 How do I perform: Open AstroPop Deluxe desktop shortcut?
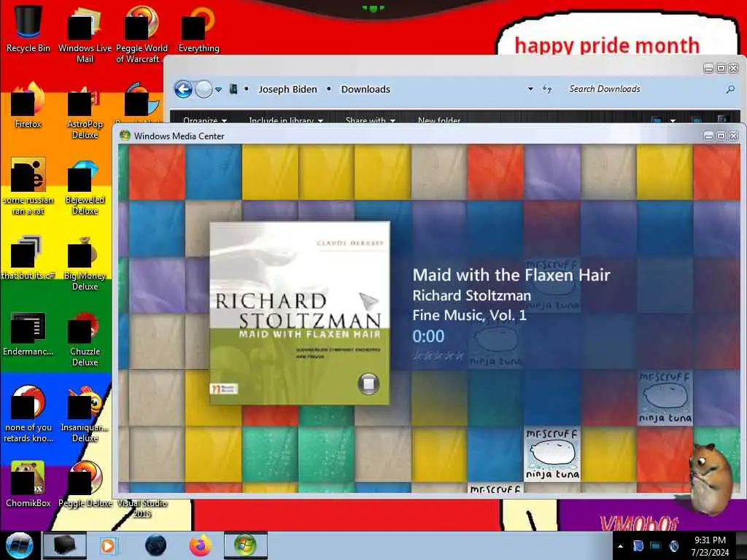coord(85,111)
